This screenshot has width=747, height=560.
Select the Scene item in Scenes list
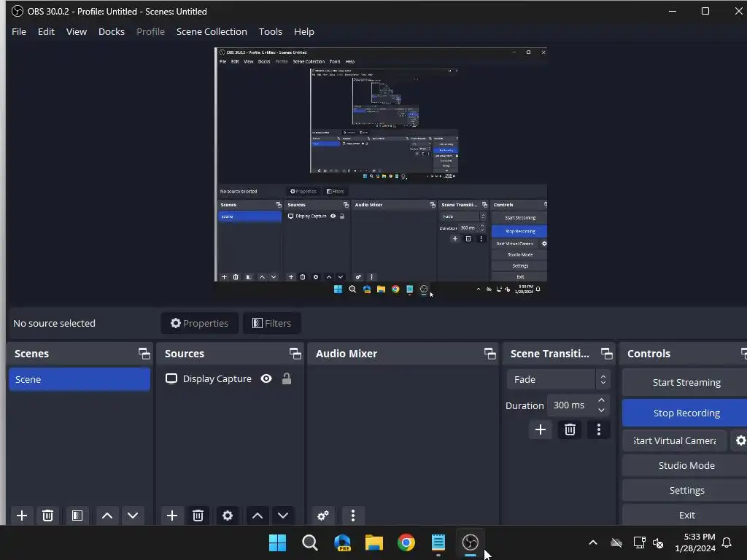click(80, 379)
